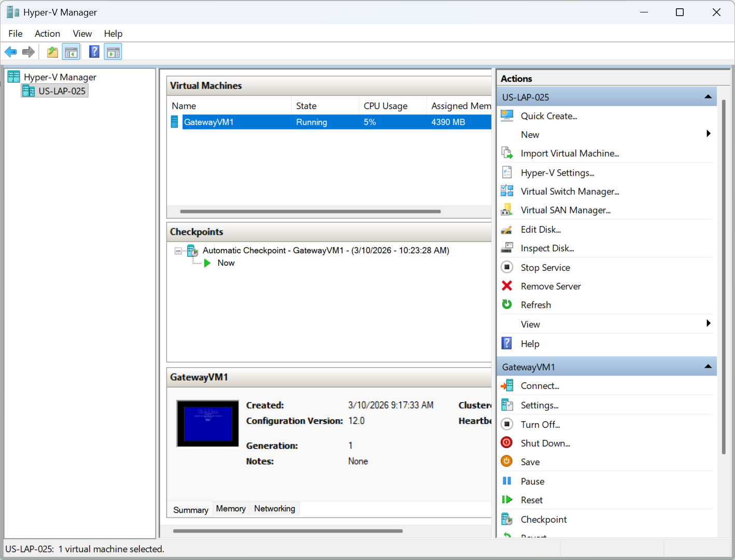The image size is (735, 560).
Task: Select the Automatic Checkpoint - GatewayVM1 entry
Action: [x=326, y=251]
